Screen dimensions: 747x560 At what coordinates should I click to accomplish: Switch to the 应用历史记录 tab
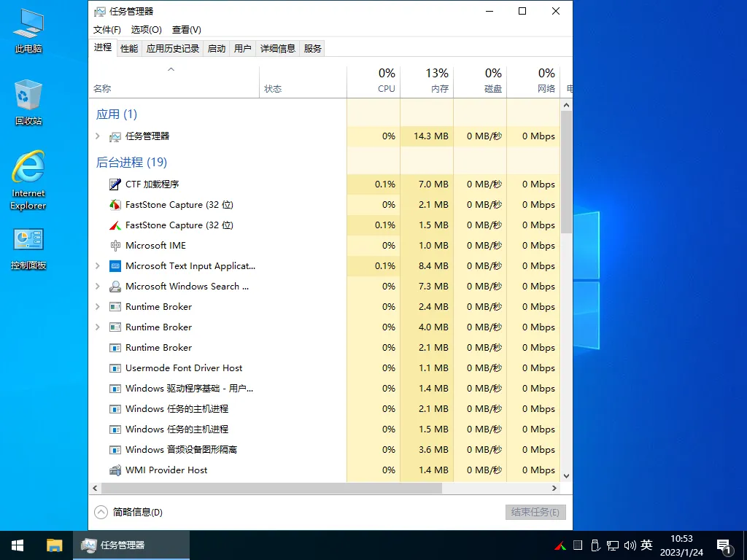click(x=172, y=49)
